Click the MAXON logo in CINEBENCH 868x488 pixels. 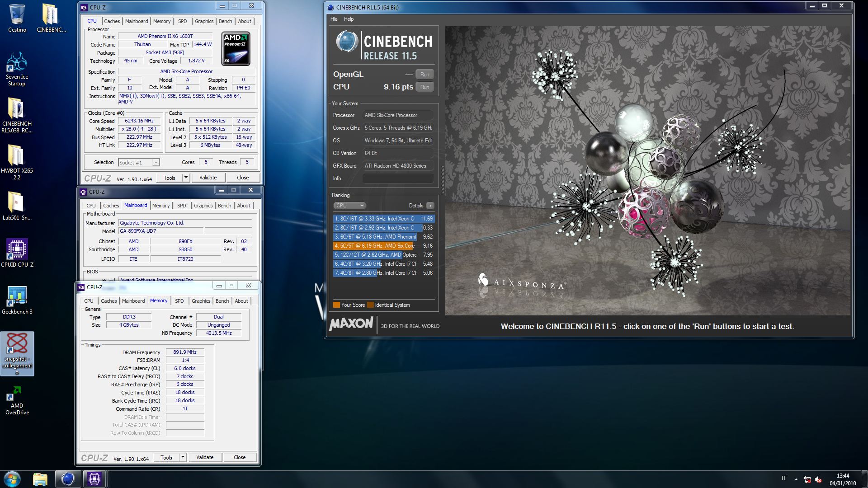(x=352, y=324)
